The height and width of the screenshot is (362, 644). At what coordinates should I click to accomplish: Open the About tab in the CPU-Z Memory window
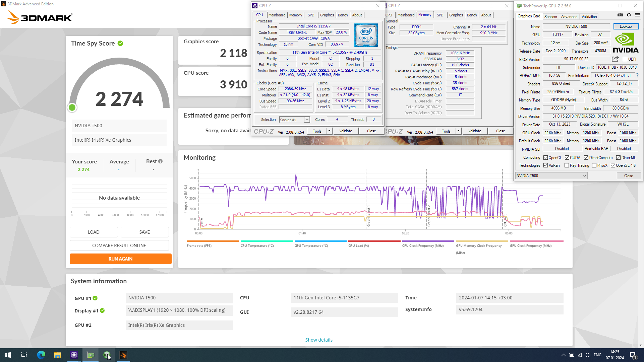coord(486,15)
